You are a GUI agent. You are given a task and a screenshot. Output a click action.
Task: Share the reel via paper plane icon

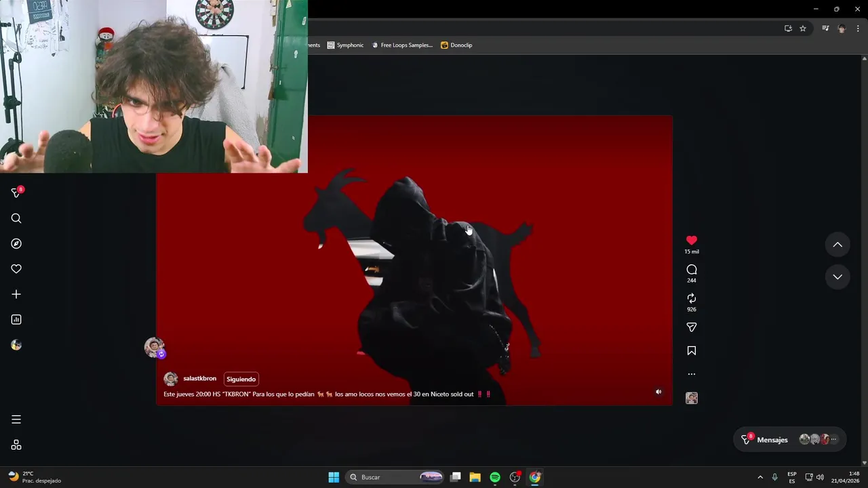point(692,327)
